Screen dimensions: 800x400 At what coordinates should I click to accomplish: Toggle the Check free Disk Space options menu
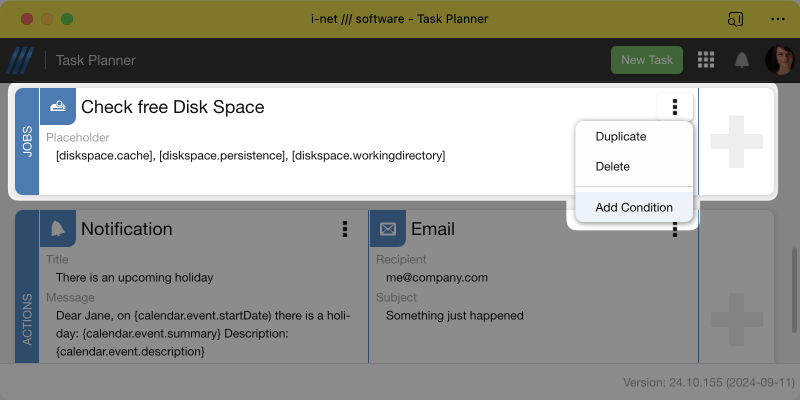675,107
